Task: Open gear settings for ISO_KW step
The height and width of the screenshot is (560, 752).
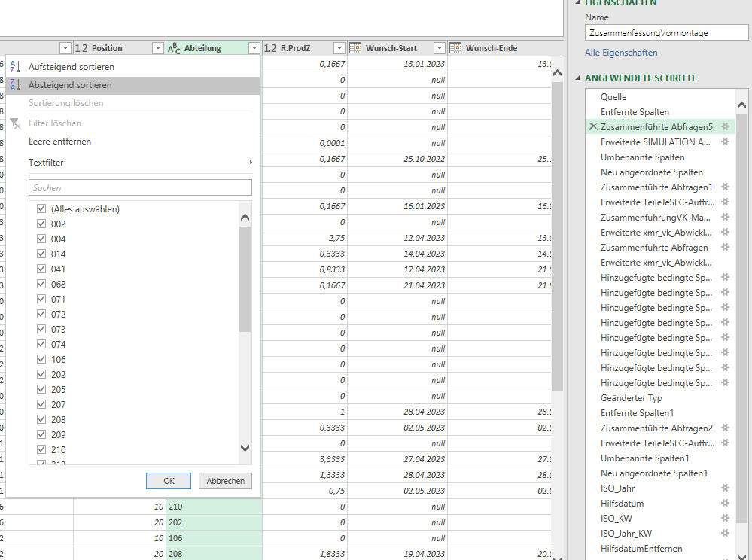Action: (x=725, y=519)
